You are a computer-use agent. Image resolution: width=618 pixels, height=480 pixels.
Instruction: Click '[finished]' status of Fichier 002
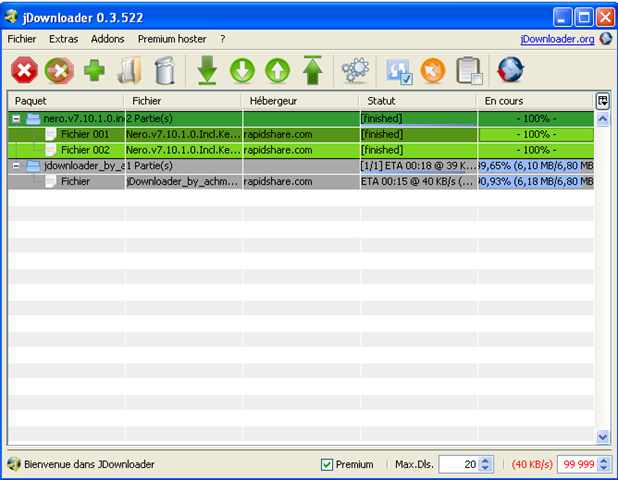coord(419,150)
